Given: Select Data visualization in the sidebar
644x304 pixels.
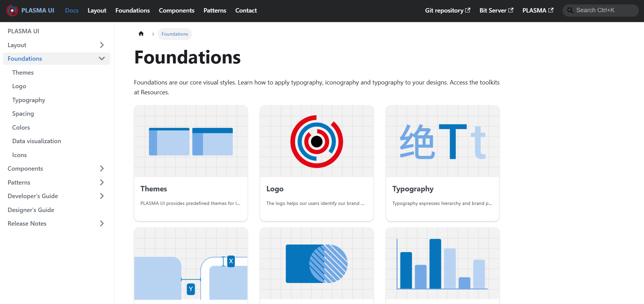Looking at the screenshot, I should [x=37, y=141].
